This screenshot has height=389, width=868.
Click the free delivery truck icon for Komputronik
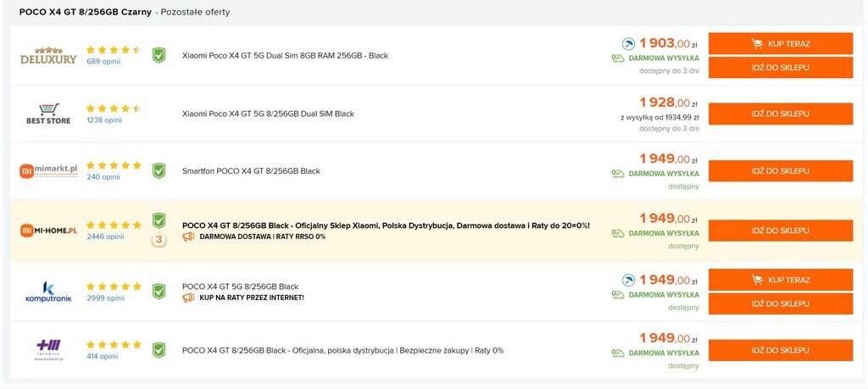[618, 295]
